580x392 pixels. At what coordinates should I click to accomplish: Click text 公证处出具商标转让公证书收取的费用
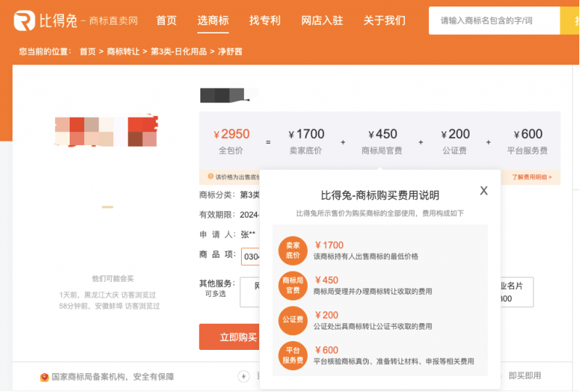click(373, 327)
